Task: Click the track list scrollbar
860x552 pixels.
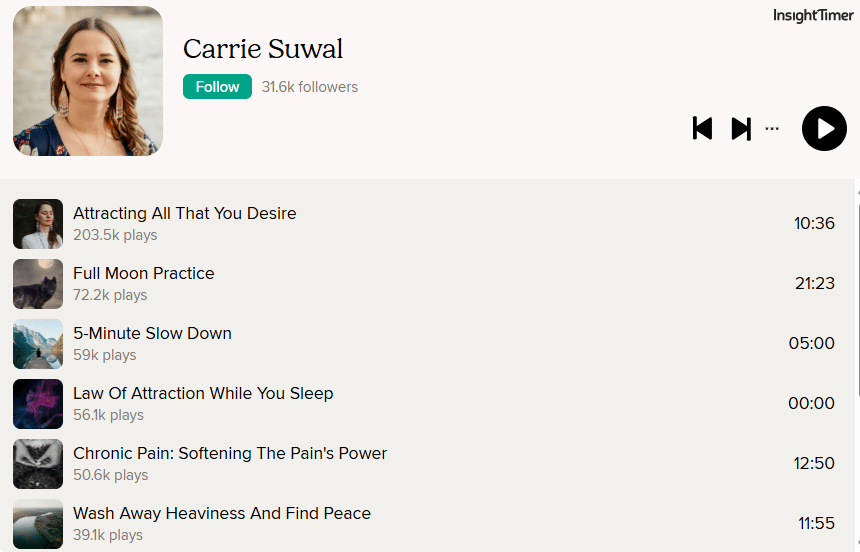Action: [858, 296]
